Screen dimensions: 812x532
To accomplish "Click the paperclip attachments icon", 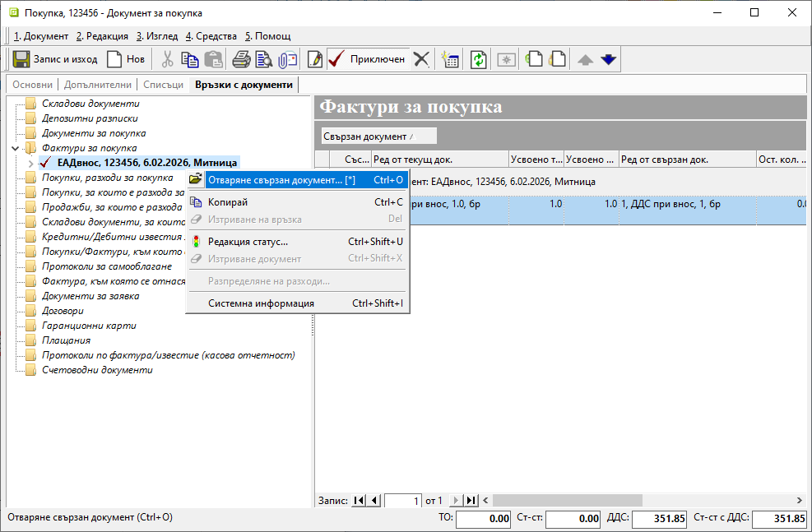I will 286,59.
